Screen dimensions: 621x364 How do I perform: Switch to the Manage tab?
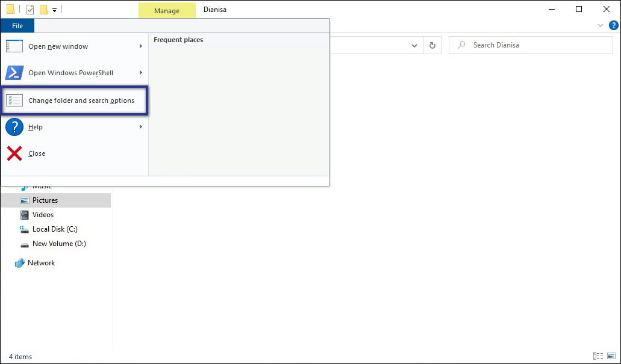tap(167, 10)
